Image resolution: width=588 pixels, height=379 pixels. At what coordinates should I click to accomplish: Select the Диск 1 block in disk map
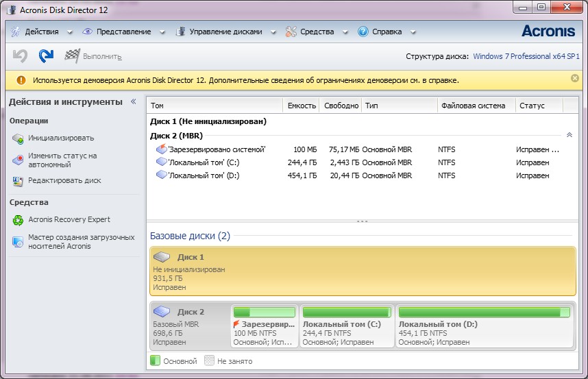(363, 271)
